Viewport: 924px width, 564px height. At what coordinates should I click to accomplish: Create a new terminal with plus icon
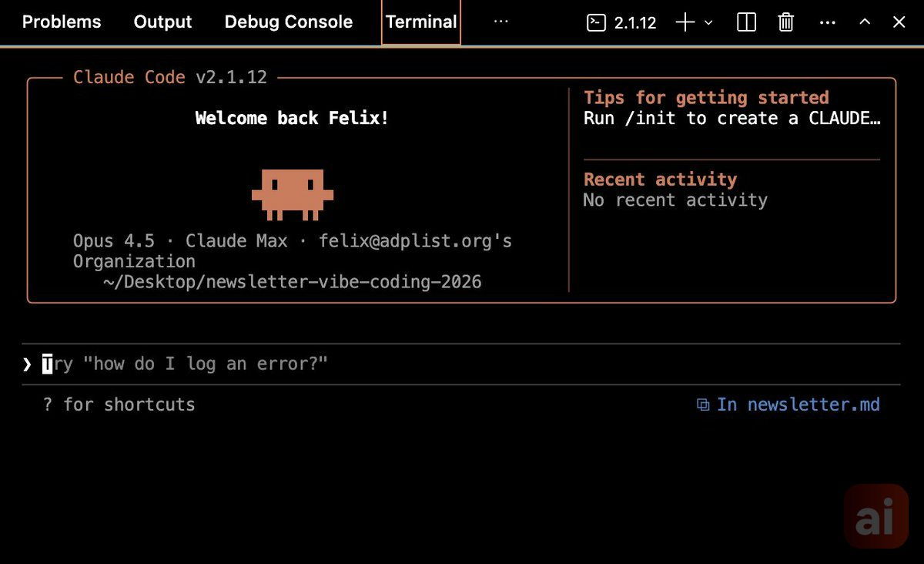tap(685, 22)
